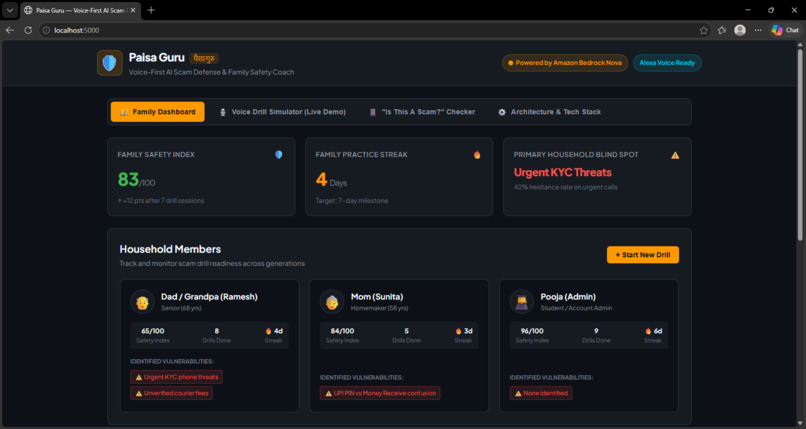Click the Paisa Guru title text
The width and height of the screenshot is (806, 429).
[156, 58]
